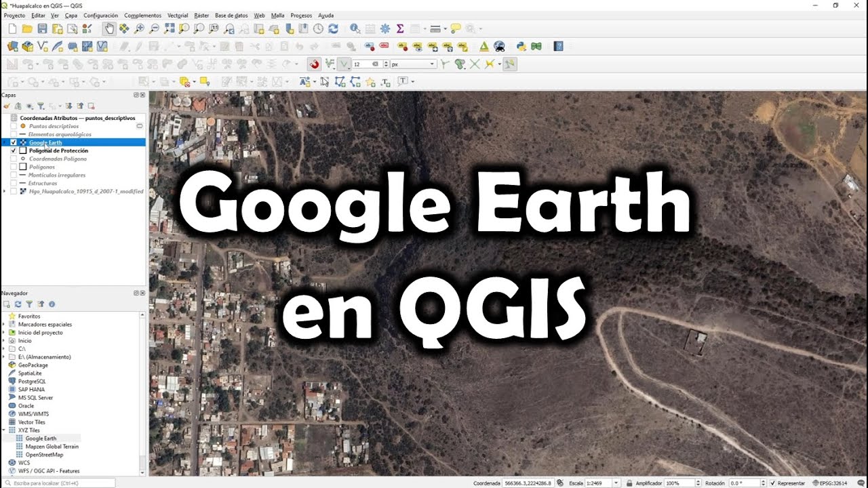Uncheck the Google Earth layer visibility

[14, 142]
